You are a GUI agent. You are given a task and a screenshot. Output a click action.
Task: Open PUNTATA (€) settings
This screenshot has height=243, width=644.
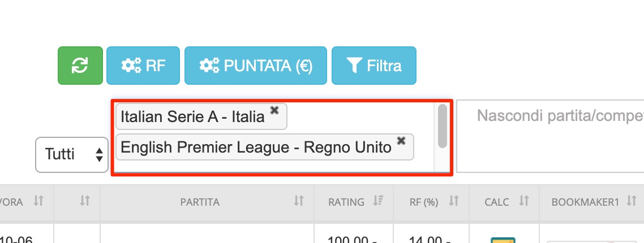pos(255,66)
